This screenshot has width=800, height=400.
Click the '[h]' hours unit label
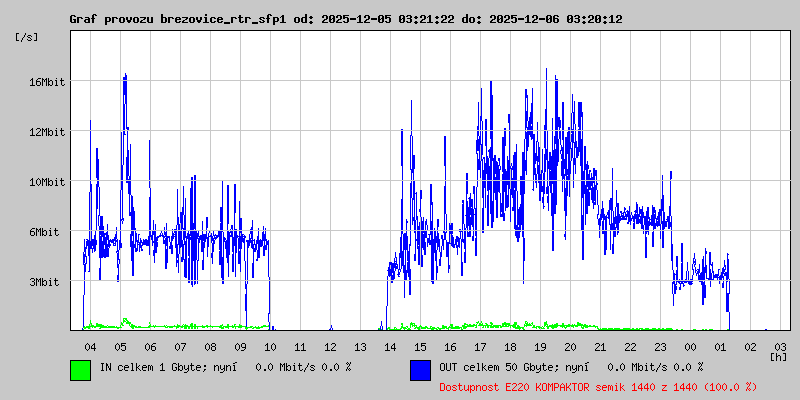point(778,356)
